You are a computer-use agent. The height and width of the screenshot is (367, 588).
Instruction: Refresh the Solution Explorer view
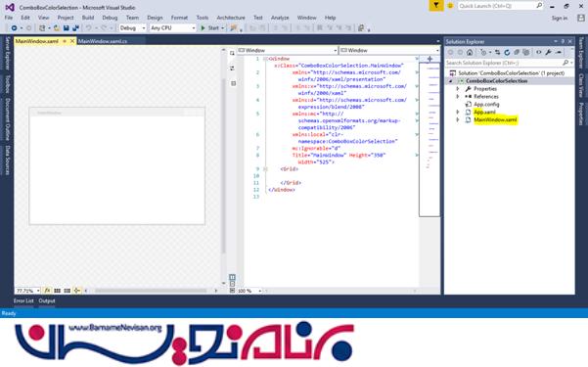(507, 52)
